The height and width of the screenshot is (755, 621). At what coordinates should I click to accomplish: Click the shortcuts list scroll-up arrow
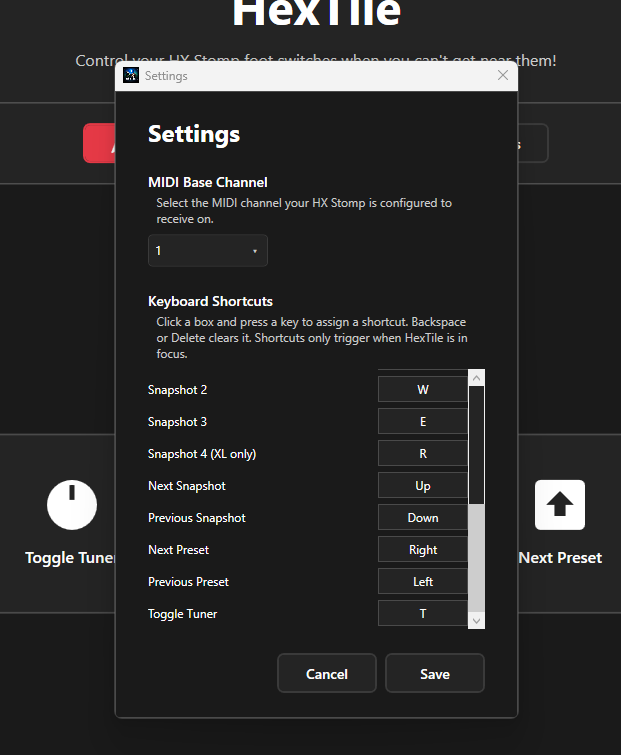(x=477, y=378)
